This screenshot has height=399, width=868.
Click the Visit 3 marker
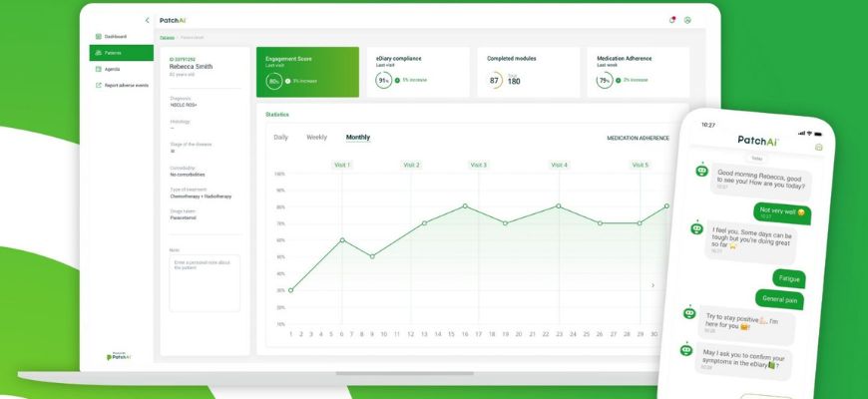pyautogui.click(x=478, y=165)
